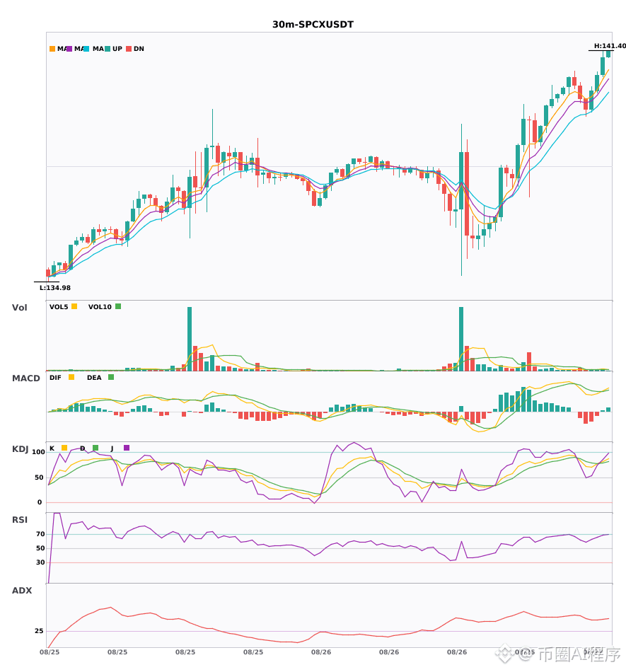
Task: Click the RSI axis value 70
Action: pyautogui.click(x=41, y=534)
